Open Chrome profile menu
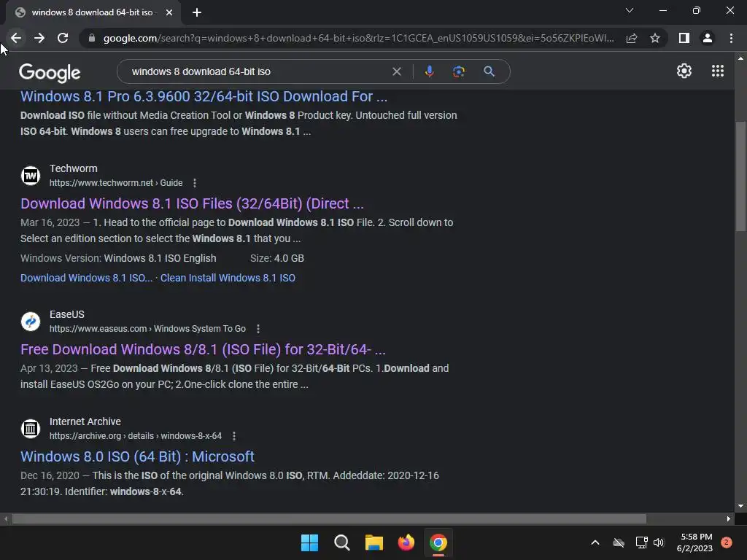 708,38
